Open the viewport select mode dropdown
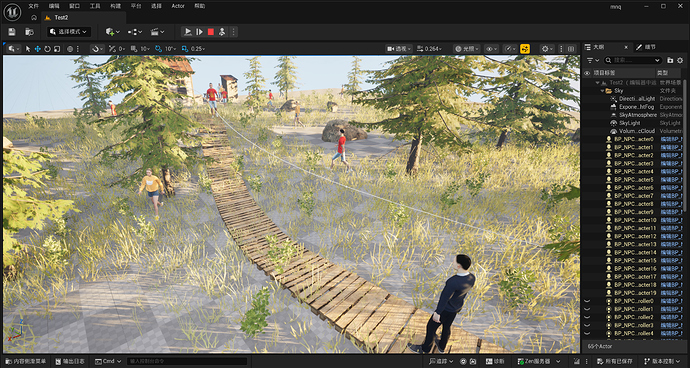 coord(14,49)
